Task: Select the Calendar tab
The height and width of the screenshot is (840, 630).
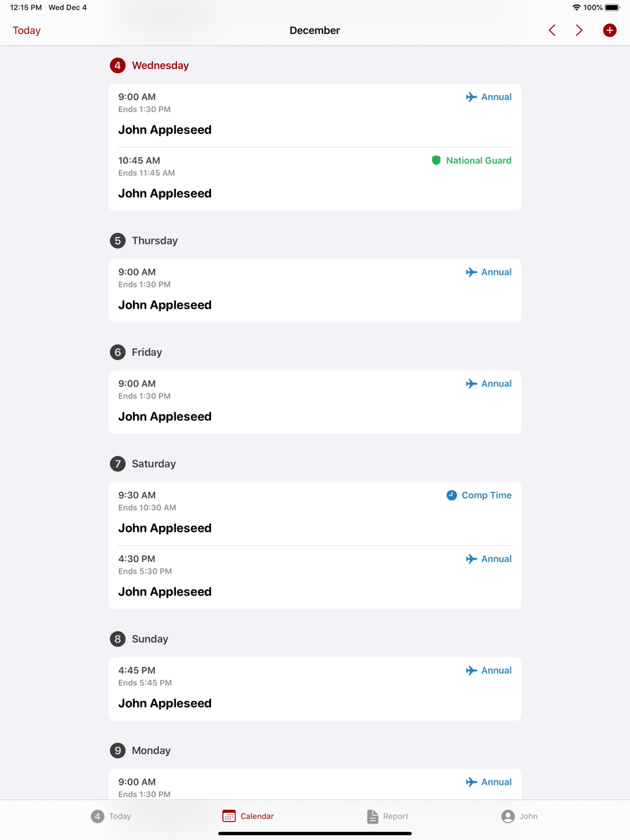Action: (248, 816)
